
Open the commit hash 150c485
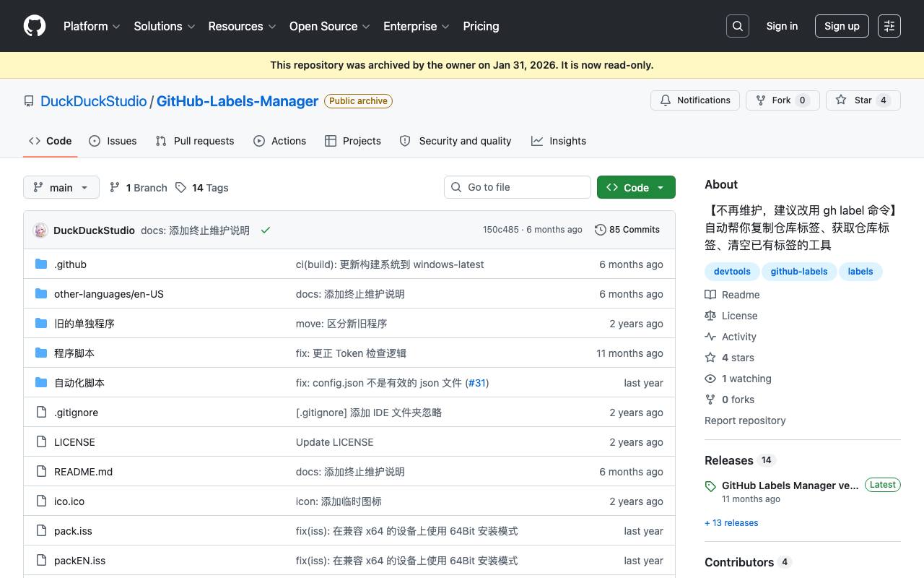[501, 230]
